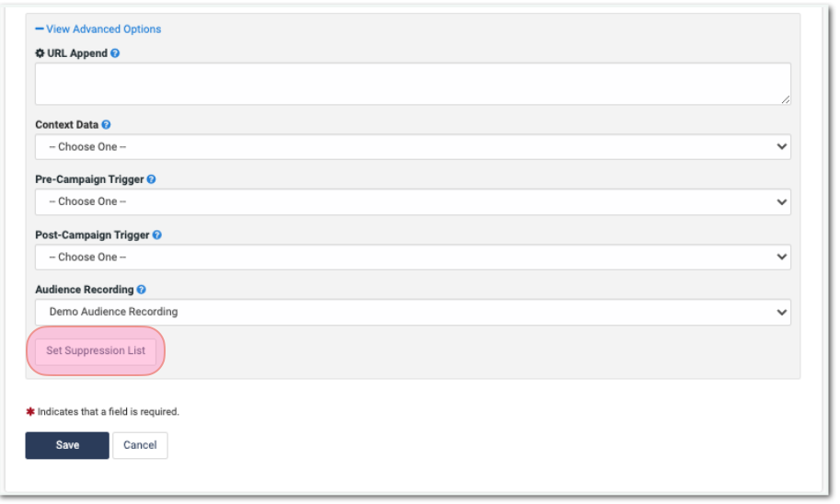Click the minus icon before View Advanced Options
Viewport: 840px width, 504px height.
pos(40,29)
